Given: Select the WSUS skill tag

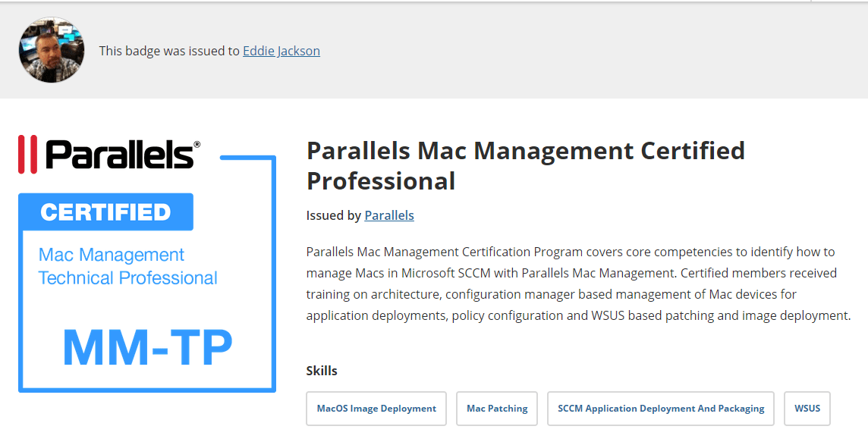Looking at the screenshot, I should [x=807, y=408].
